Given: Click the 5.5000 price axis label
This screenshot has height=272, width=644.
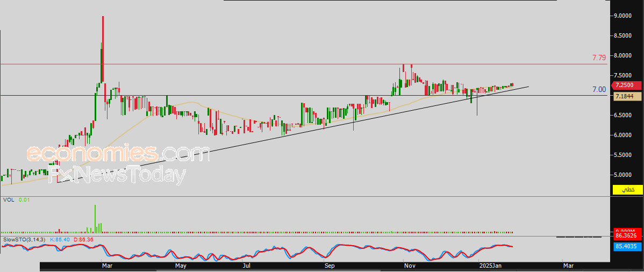Looking at the screenshot, I should [x=622, y=155].
